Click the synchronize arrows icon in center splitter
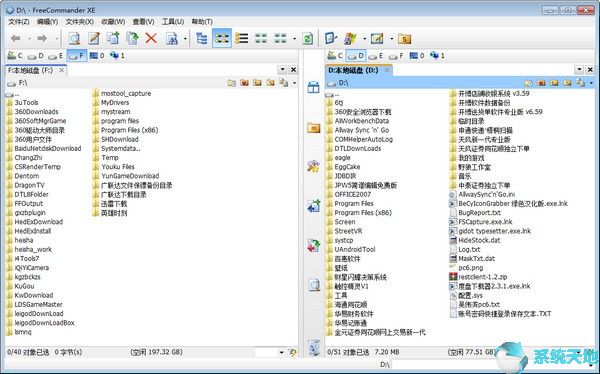 tap(313, 245)
